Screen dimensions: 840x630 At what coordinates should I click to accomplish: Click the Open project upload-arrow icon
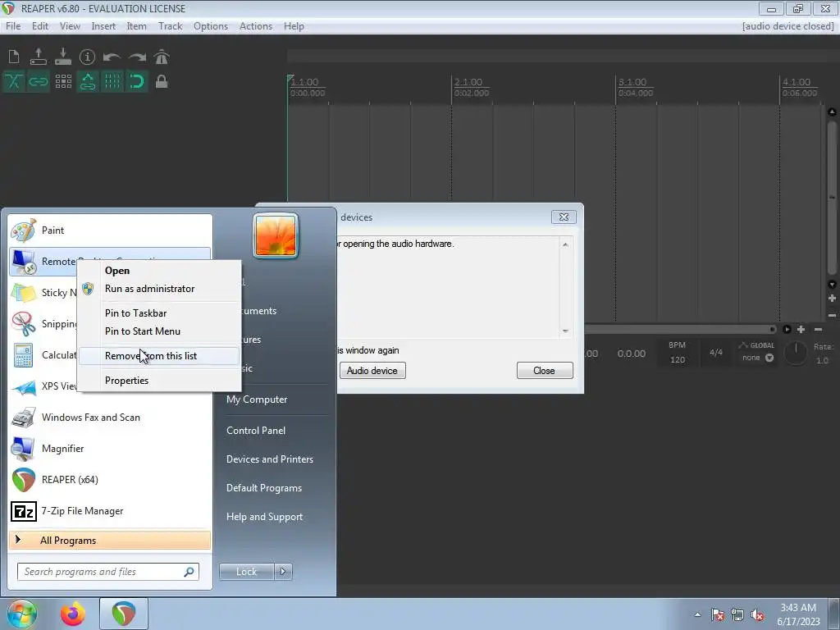pyautogui.click(x=38, y=57)
